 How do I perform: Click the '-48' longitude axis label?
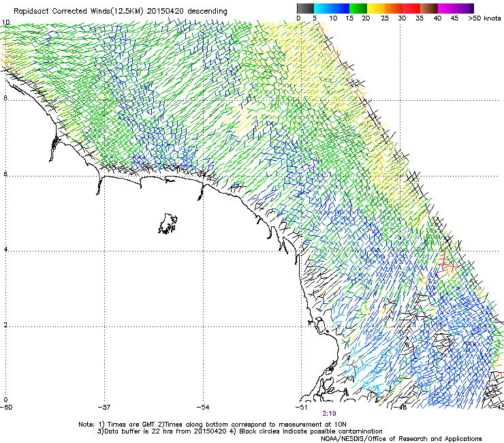(x=400, y=408)
